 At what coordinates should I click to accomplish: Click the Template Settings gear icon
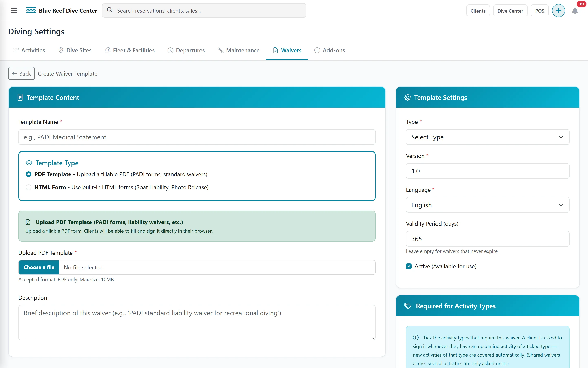coord(408,97)
